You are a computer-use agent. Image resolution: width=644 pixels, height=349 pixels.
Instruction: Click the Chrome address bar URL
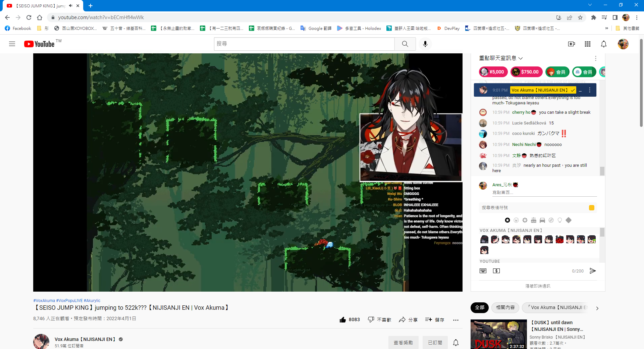pyautogui.click(x=101, y=17)
